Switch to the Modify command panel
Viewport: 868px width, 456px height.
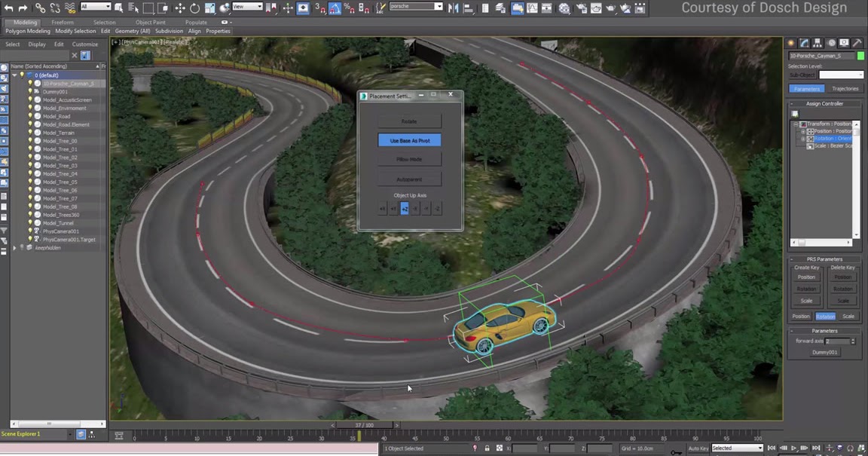[802, 43]
